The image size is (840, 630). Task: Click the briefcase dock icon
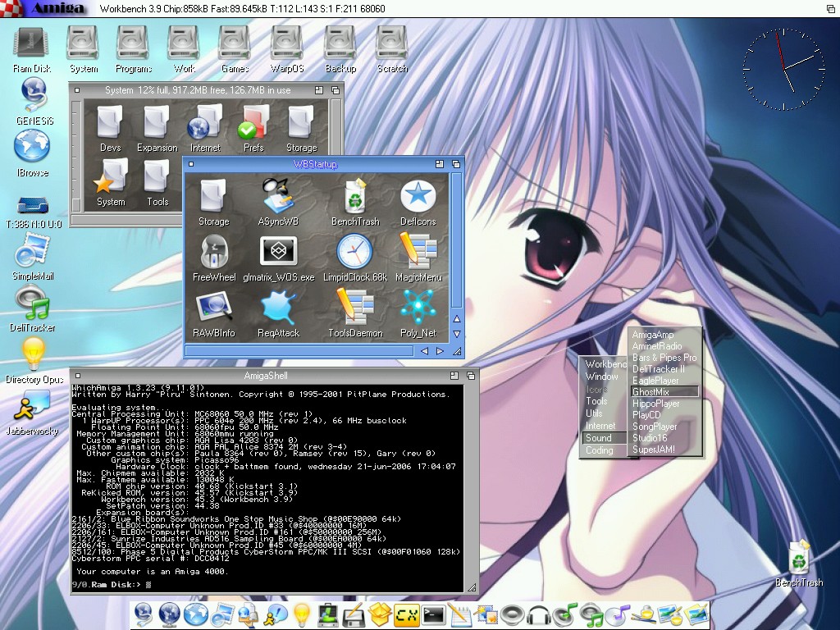point(328,615)
